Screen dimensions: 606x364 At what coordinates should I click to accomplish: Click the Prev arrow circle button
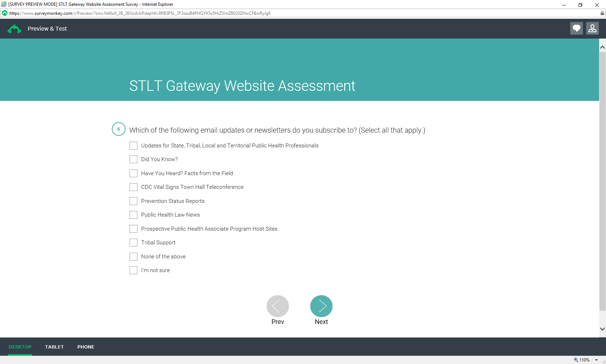pos(278,306)
